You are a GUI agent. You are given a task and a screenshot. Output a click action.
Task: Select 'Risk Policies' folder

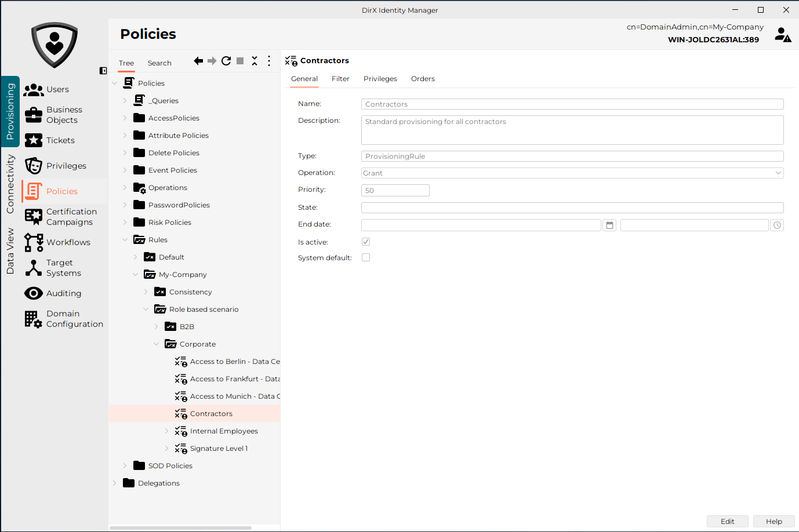click(x=170, y=223)
